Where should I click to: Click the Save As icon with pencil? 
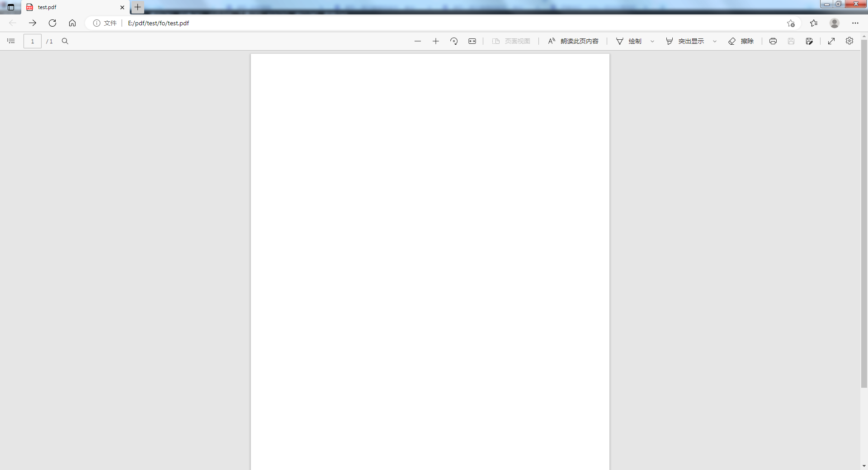click(x=809, y=41)
